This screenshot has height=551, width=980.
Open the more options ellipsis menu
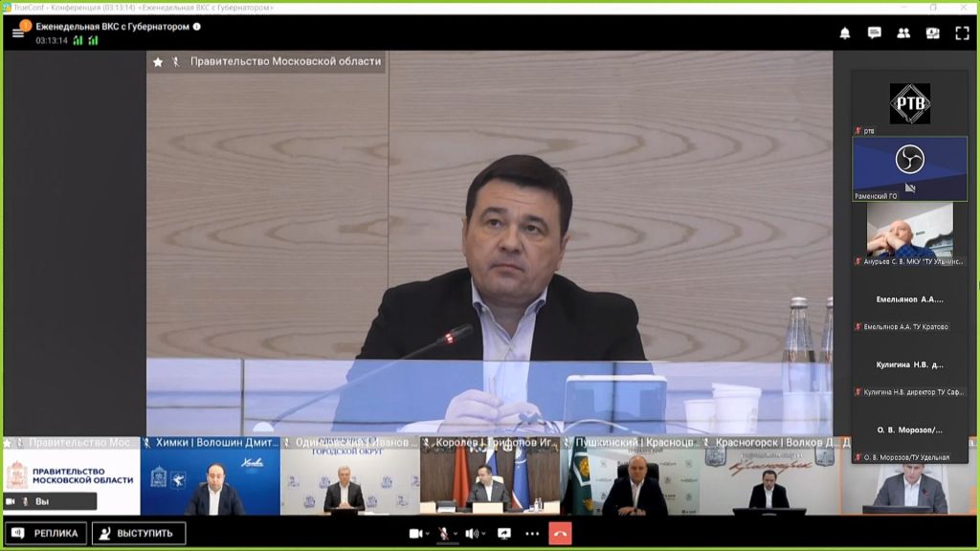click(532, 534)
